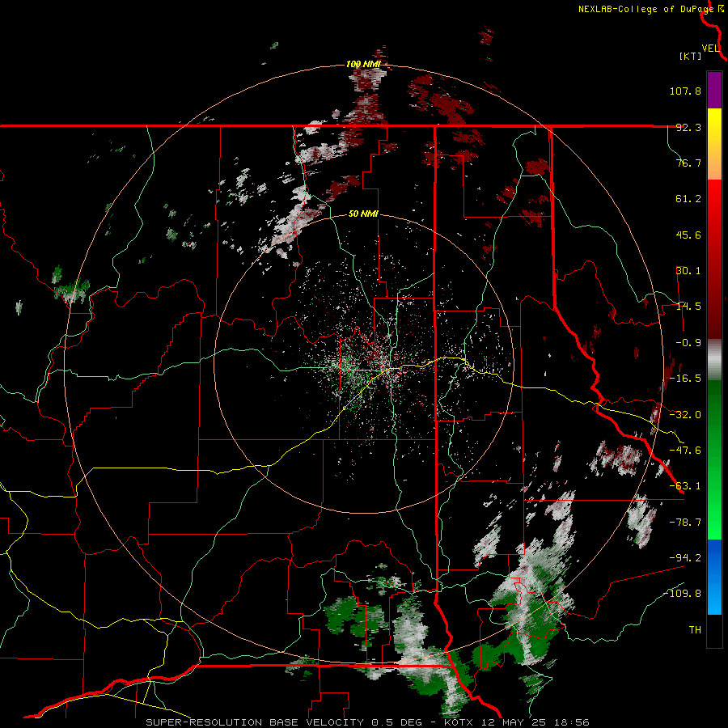Pick the 14.5 velocity scale label

pos(688,307)
